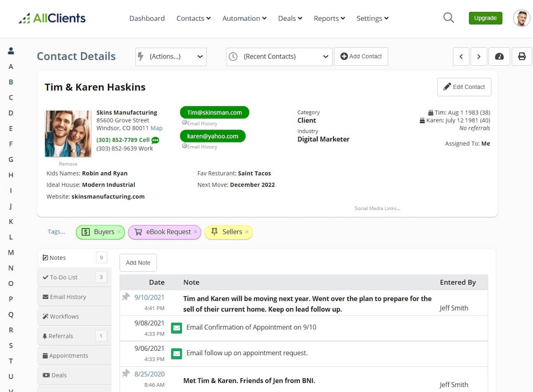Click the search magnifier icon
Image resolution: width=533 pixels, height=392 pixels.
coord(449,18)
